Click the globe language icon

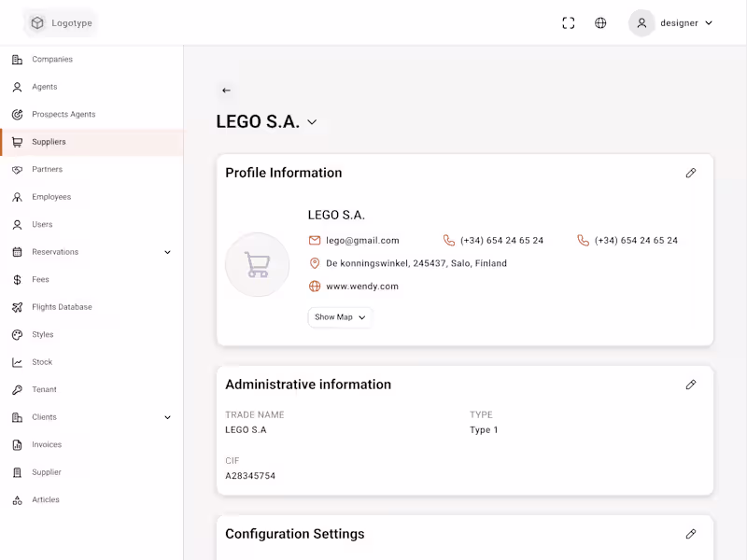point(600,23)
